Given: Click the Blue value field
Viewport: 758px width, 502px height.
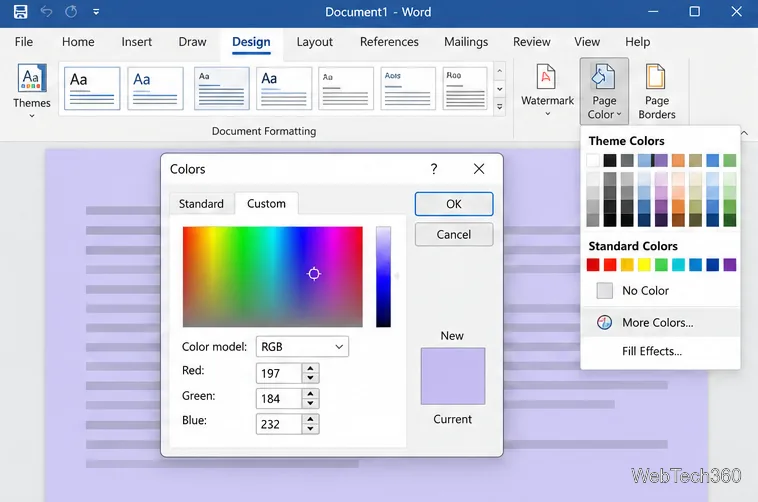Looking at the screenshot, I should (x=279, y=424).
